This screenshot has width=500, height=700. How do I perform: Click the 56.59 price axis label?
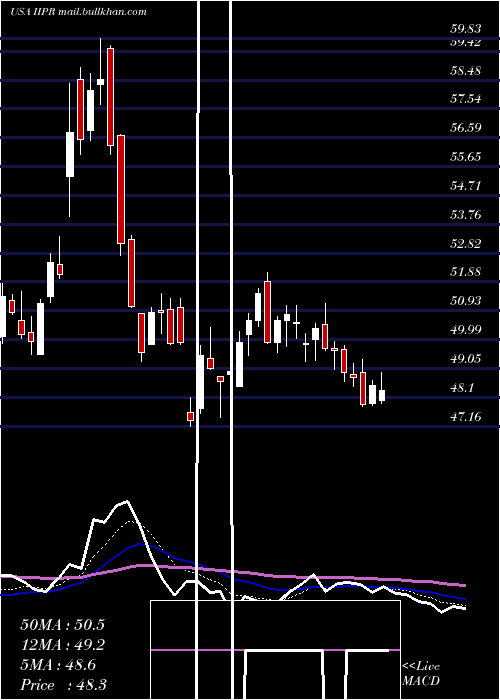[466, 128]
